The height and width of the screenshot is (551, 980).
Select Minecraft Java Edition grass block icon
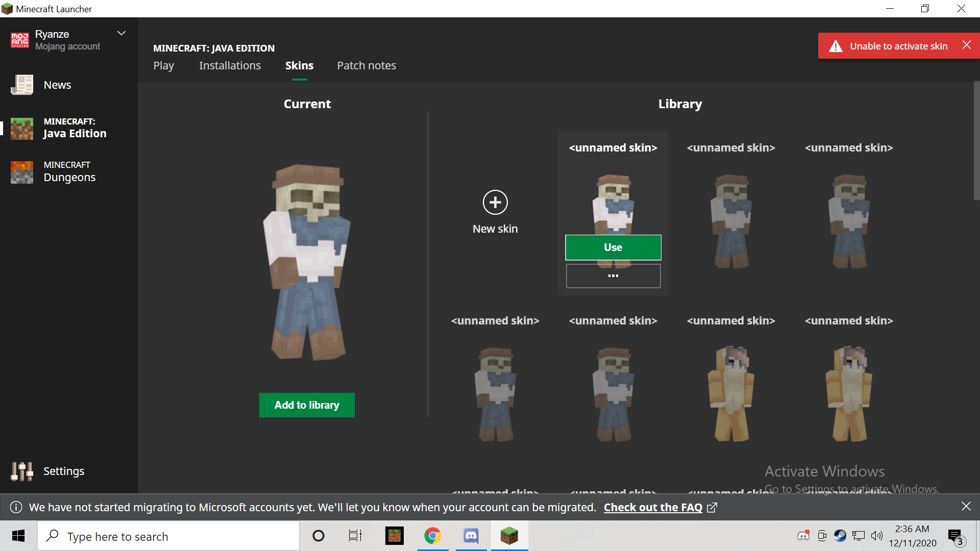tap(22, 129)
